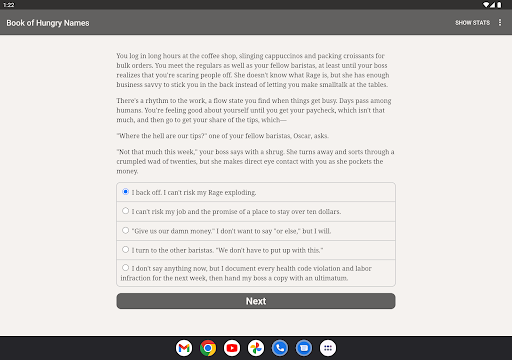Screen dimensions: 512x360
Task: Click the paragraph starting 'Not that much this week'
Action: pos(255,161)
